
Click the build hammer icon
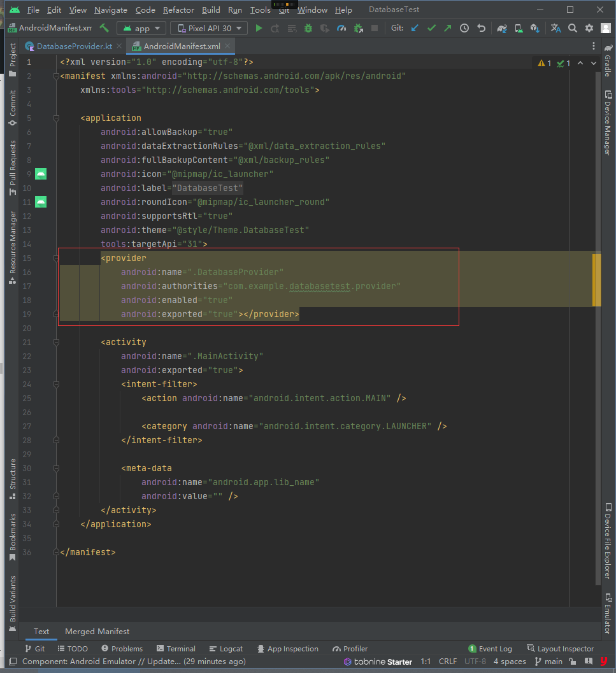[x=104, y=28]
